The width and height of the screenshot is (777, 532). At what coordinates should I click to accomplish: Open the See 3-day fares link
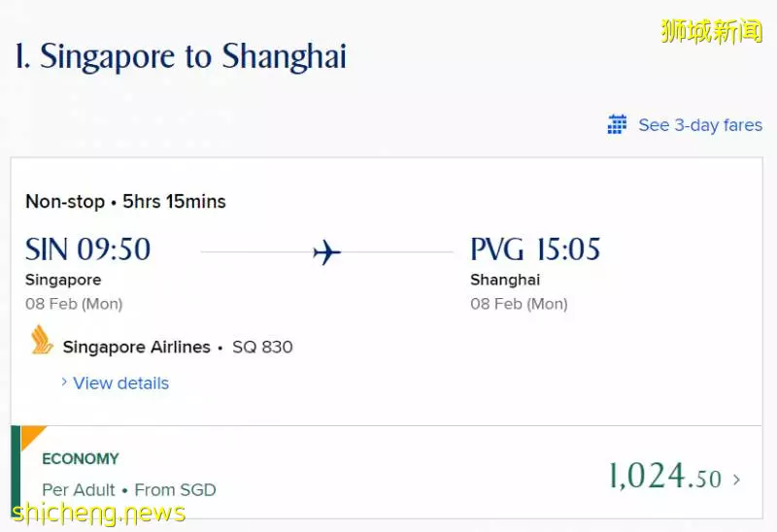coord(700,125)
